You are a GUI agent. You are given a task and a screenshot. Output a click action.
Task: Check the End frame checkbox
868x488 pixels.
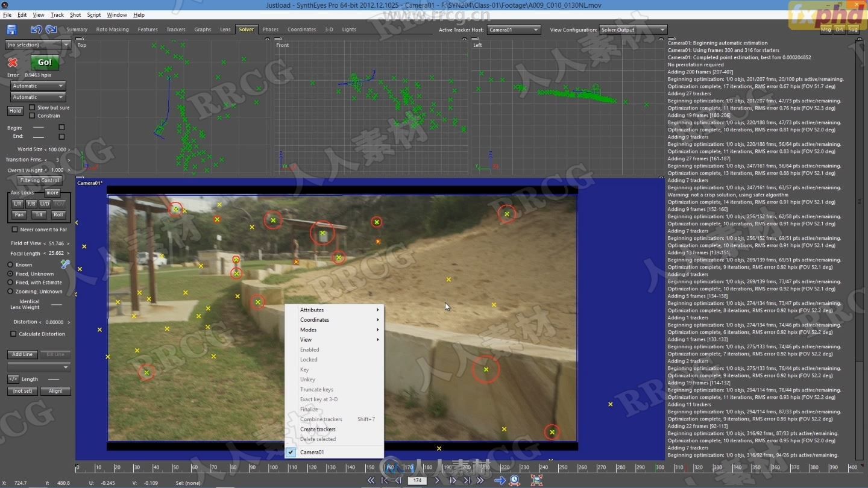click(61, 137)
